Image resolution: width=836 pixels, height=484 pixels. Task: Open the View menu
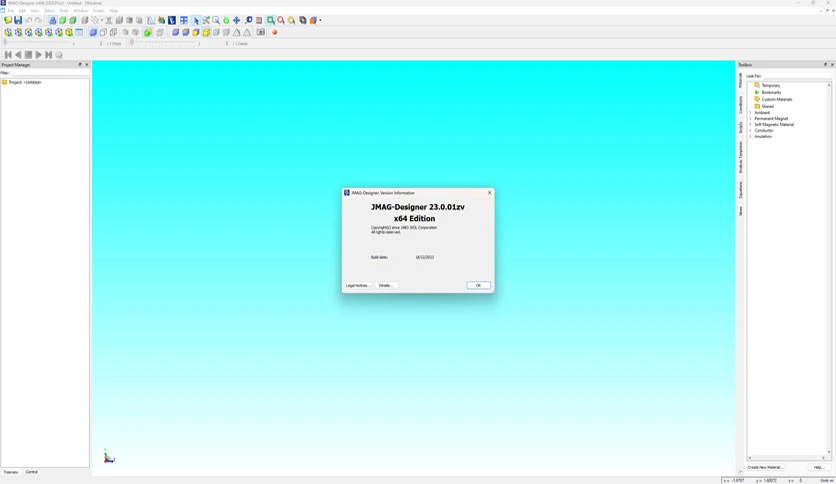point(35,11)
